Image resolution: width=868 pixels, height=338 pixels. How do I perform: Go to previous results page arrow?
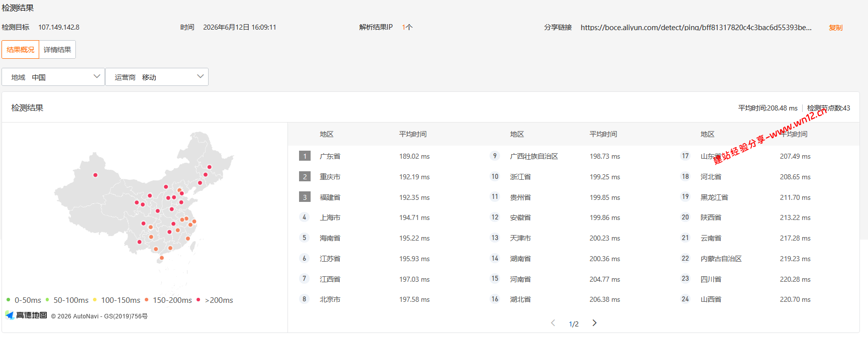[x=553, y=323]
